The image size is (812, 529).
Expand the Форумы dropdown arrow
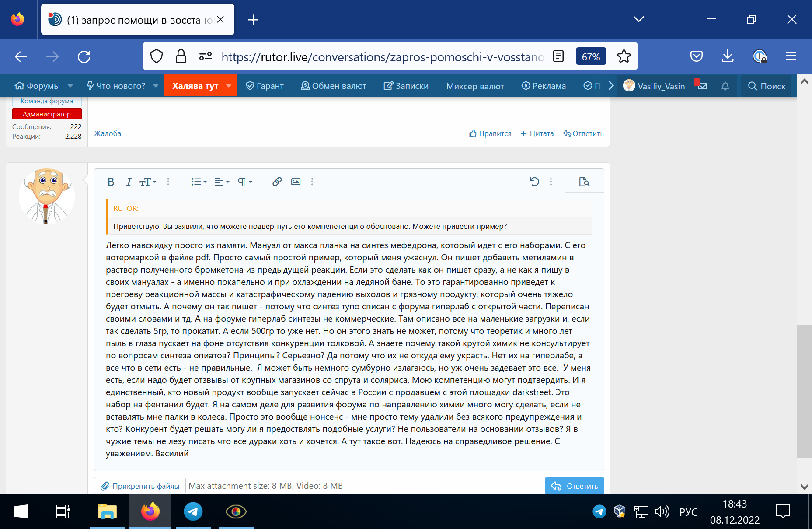coord(70,86)
